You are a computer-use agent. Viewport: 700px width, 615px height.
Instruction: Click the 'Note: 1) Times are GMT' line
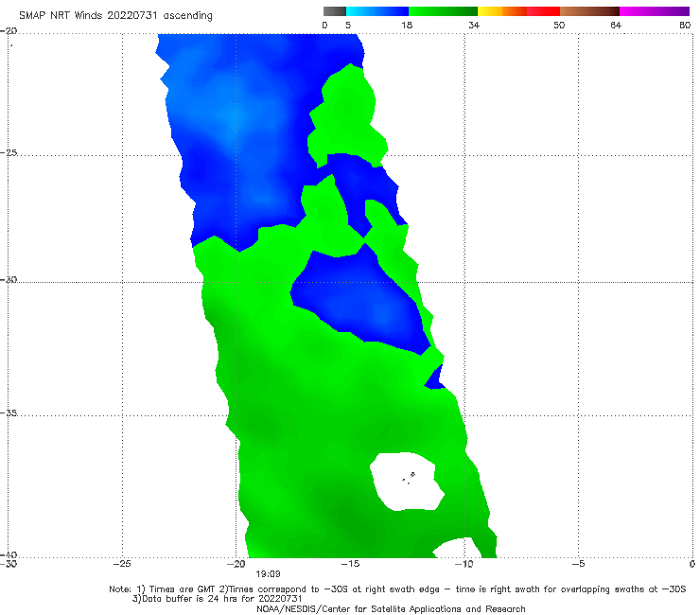(397, 589)
